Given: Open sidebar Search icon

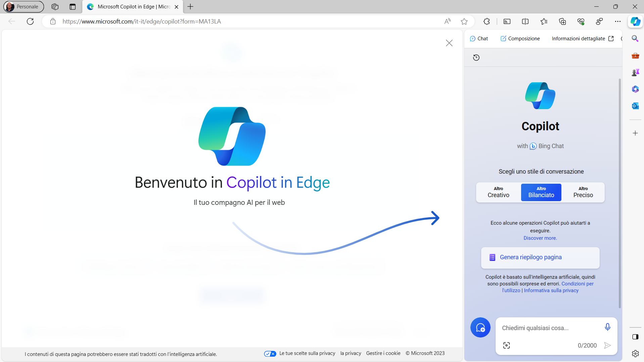Looking at the screenshot, I should tap(635, 39).
